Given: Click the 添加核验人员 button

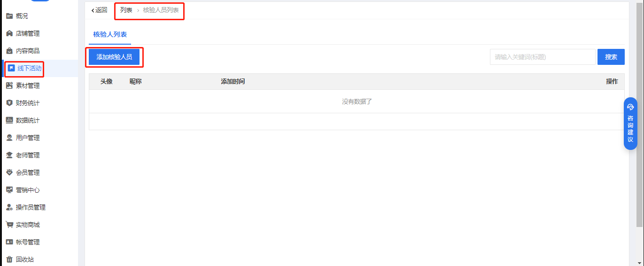Looking at the screenshot, I should [x=114, y=57].
